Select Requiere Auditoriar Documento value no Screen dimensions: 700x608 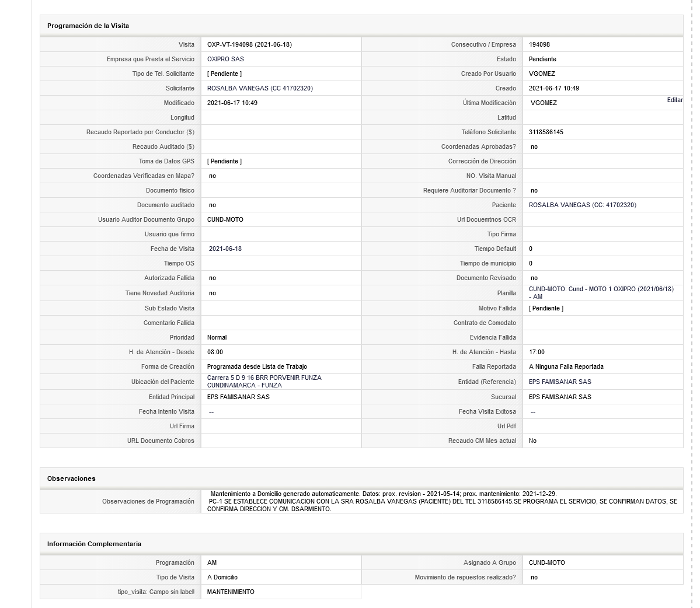534,190
